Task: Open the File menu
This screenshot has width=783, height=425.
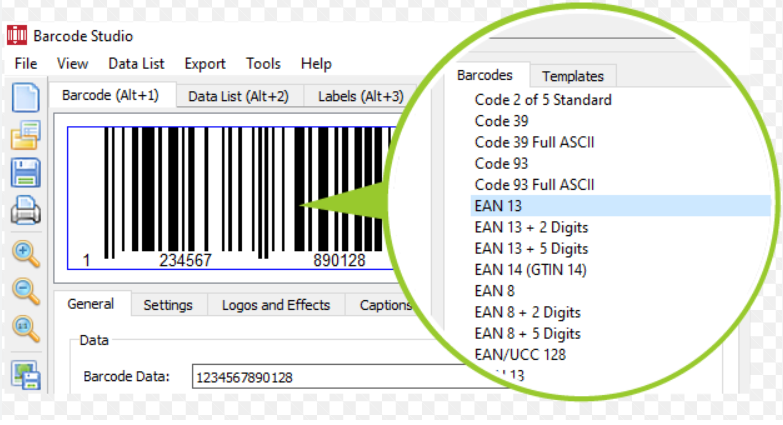Action: click(26, 63)
